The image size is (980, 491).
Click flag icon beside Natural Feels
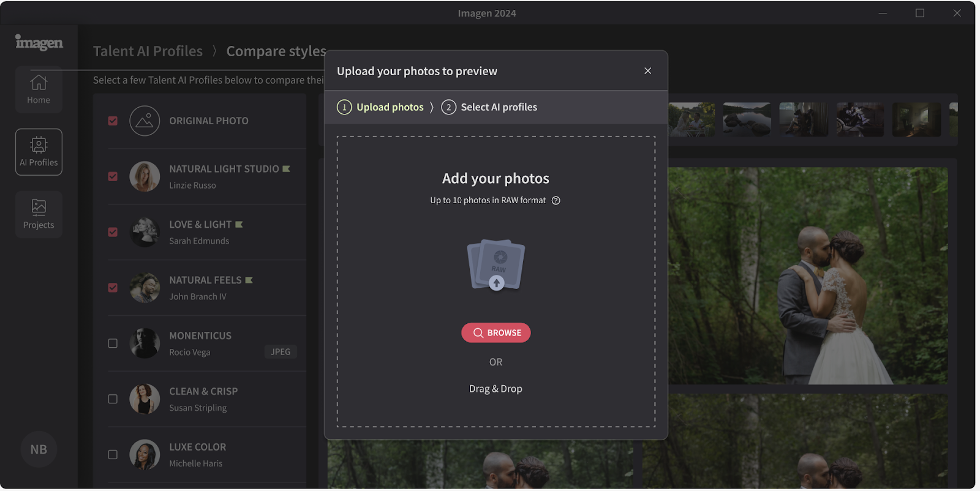tap(249, 280)
